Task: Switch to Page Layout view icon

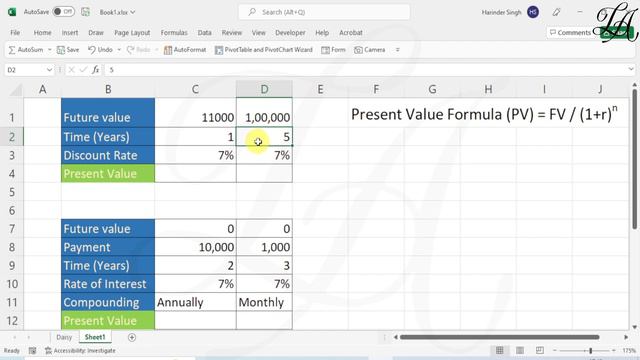Action: pos(520,351)
